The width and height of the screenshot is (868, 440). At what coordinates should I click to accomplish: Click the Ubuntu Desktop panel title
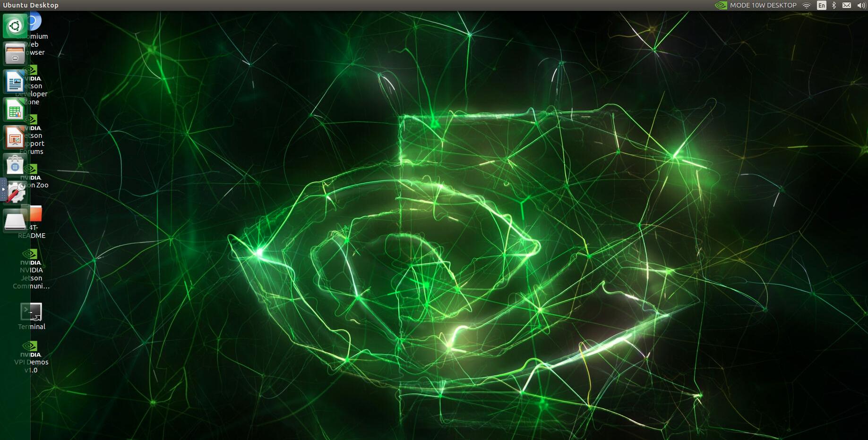(31, 5)
